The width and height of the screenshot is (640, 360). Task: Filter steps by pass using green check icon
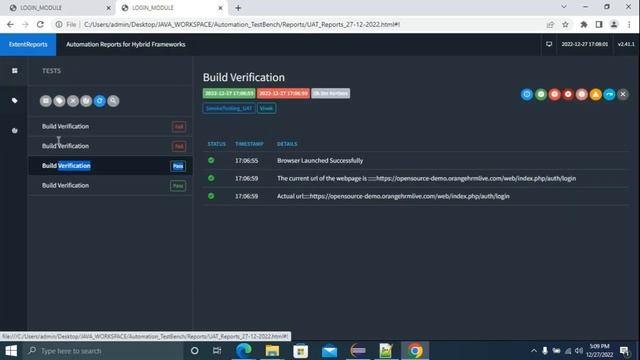541,94
